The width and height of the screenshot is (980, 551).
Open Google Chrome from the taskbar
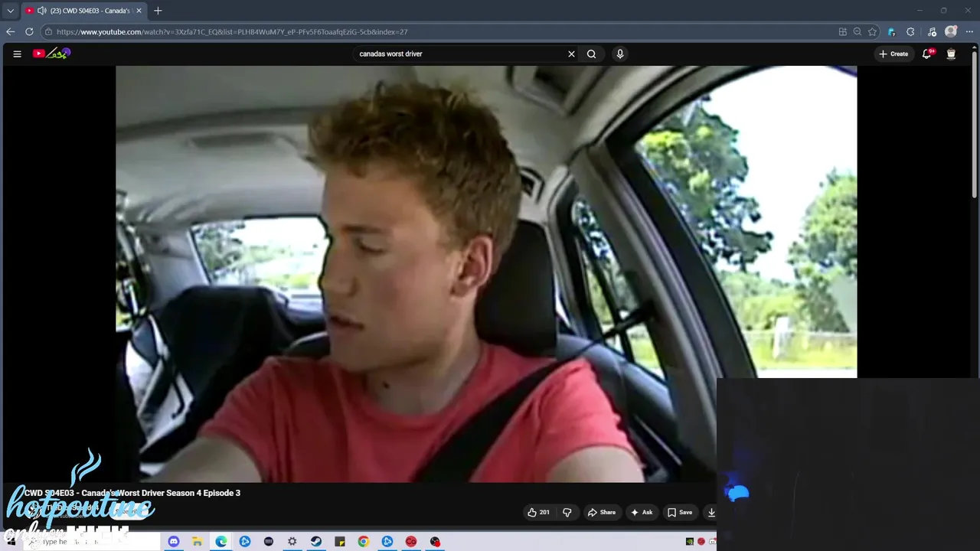pos(364,541)
